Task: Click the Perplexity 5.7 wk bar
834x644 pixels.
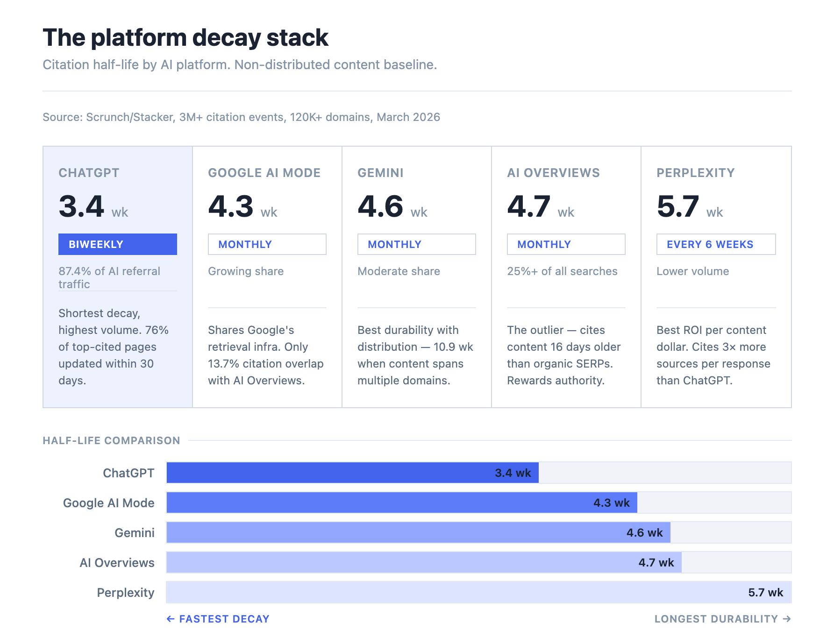Action: point(479,592)
